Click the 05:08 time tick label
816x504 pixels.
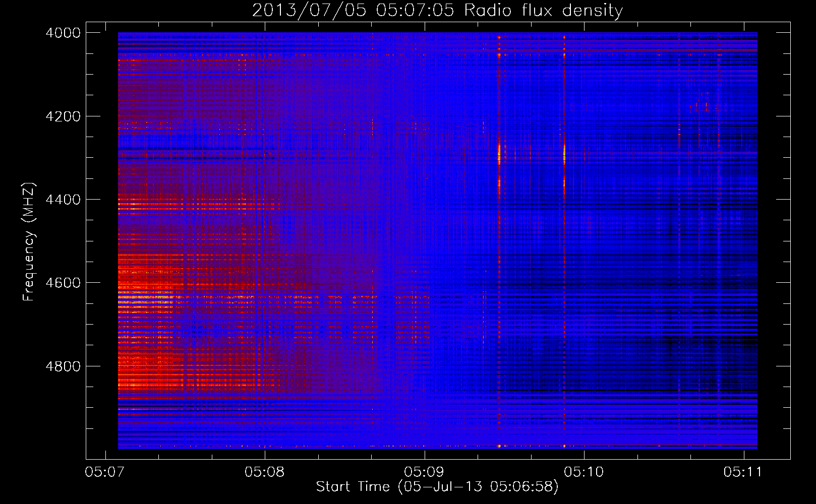264,472
